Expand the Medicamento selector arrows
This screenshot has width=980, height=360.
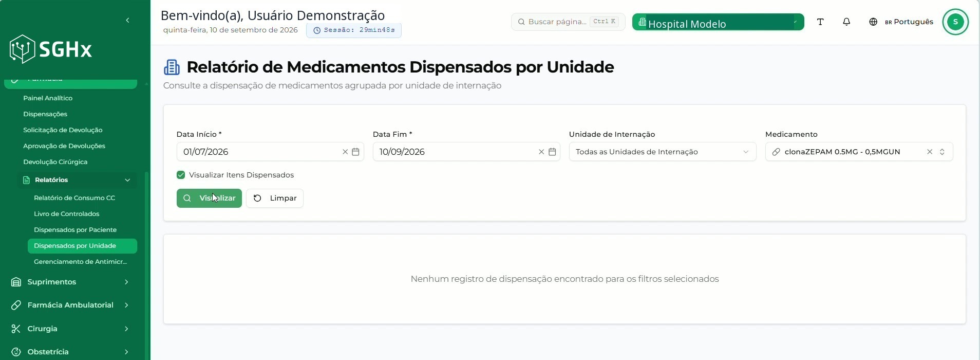(x=942, y=152)
